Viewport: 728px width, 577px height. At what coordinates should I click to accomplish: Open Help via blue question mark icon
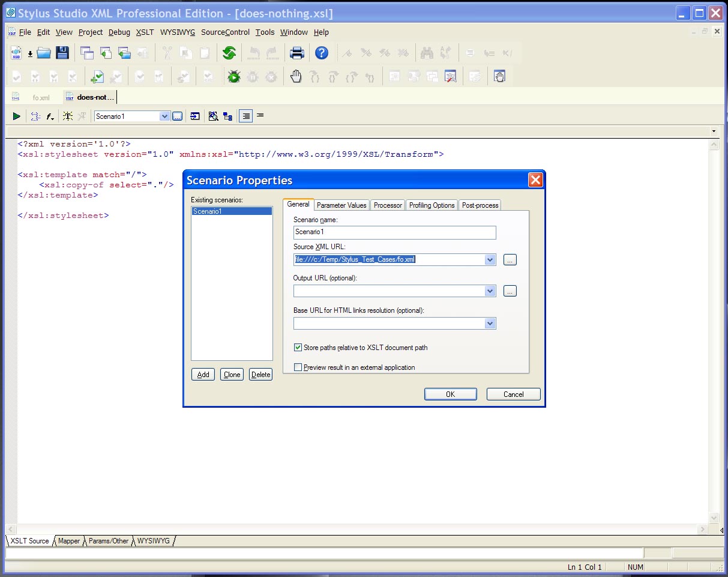[322, 53]
